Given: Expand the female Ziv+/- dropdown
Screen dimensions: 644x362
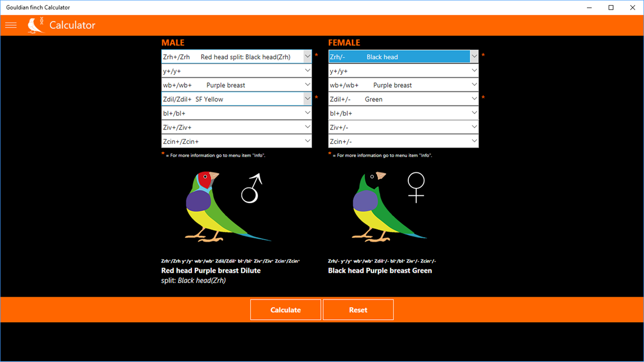Looking at the screenshot, I should coord(403,127).
